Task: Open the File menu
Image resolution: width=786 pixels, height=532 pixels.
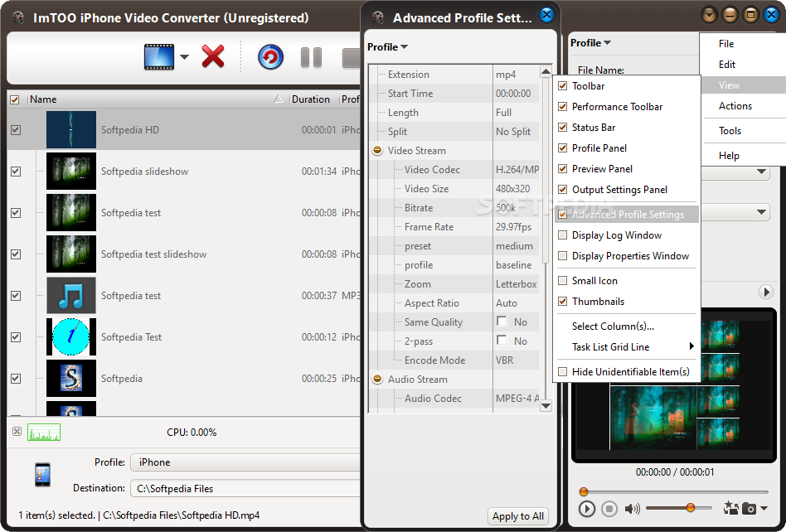Action: [x=725, y=44]
